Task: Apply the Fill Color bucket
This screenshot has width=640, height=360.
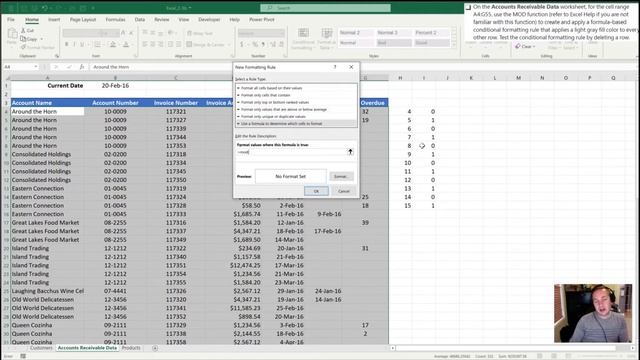Action: pos(113,44)
